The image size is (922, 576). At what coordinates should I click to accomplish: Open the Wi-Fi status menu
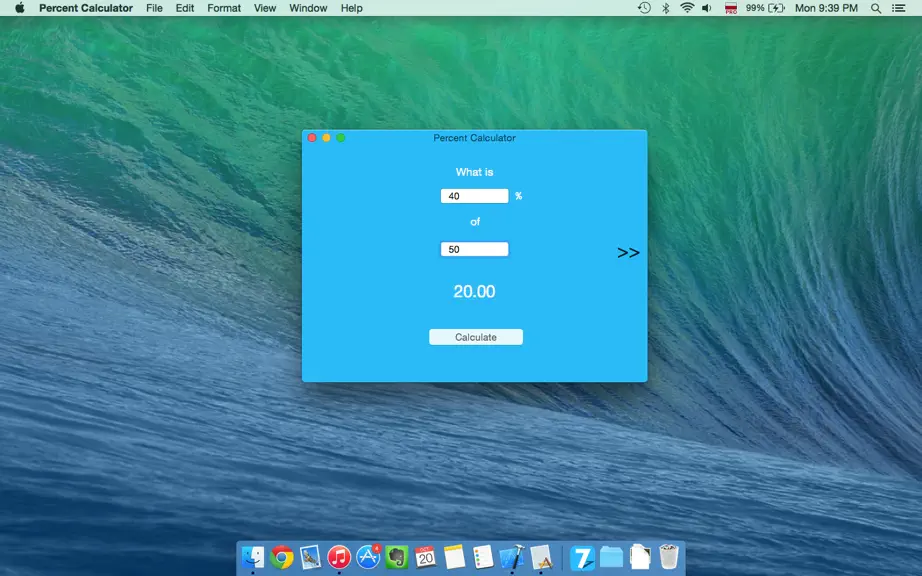686,8
